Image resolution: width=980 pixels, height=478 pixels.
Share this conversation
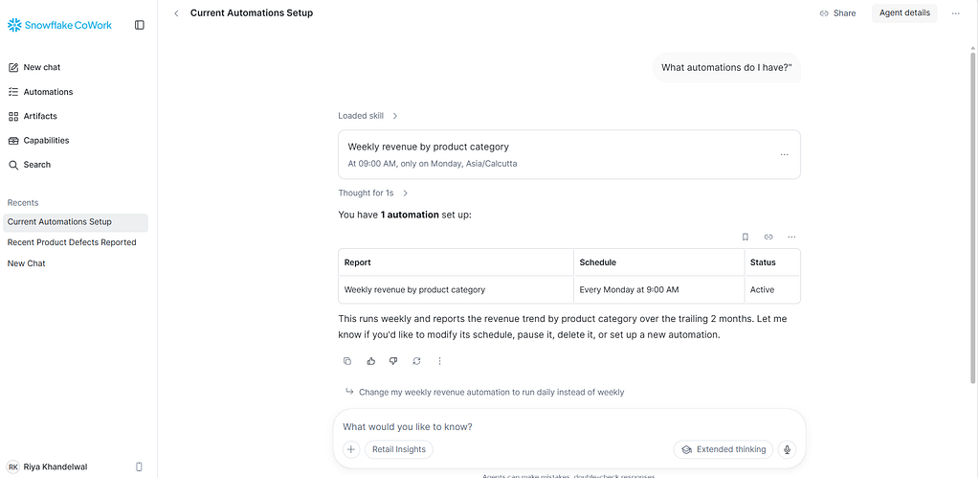point(837,13)
